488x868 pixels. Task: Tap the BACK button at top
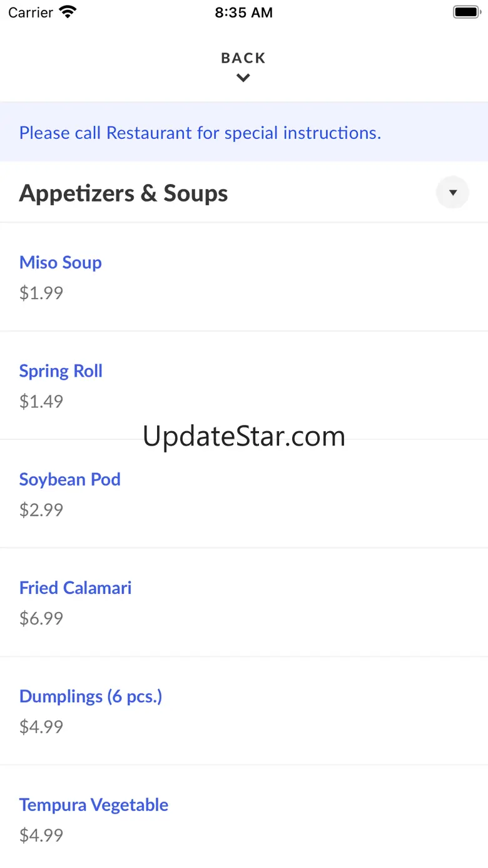243,58
